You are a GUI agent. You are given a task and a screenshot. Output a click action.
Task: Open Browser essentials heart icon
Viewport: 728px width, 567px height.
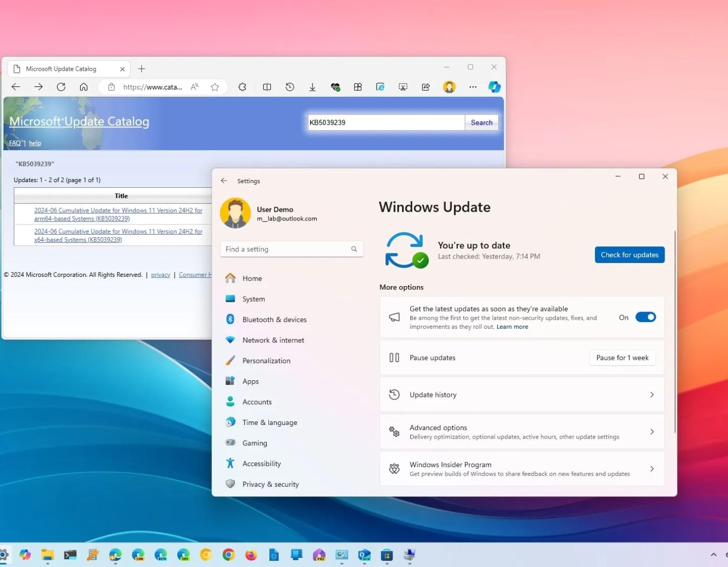pos(335,87)
